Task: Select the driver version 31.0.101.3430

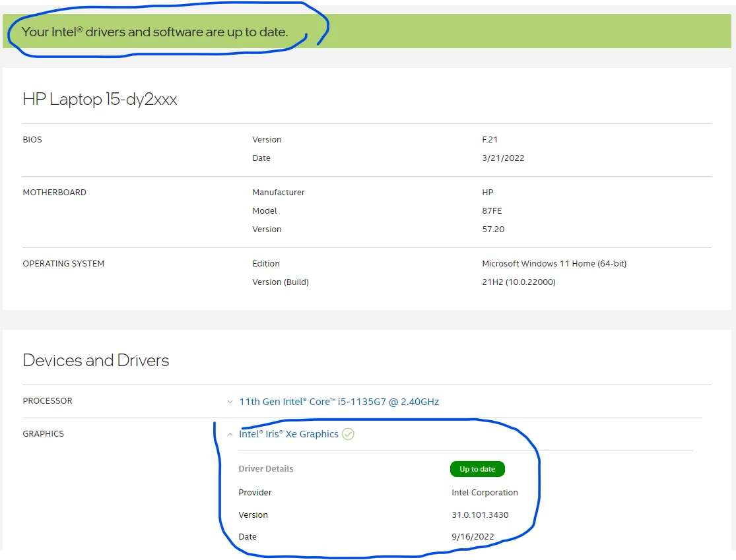Action: pos(480,514)
